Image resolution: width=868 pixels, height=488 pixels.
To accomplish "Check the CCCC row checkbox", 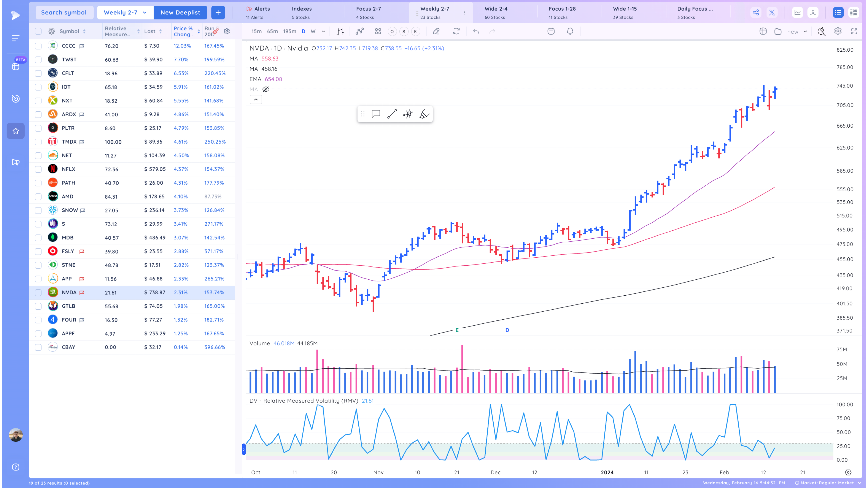I will (x=38, y=46).
